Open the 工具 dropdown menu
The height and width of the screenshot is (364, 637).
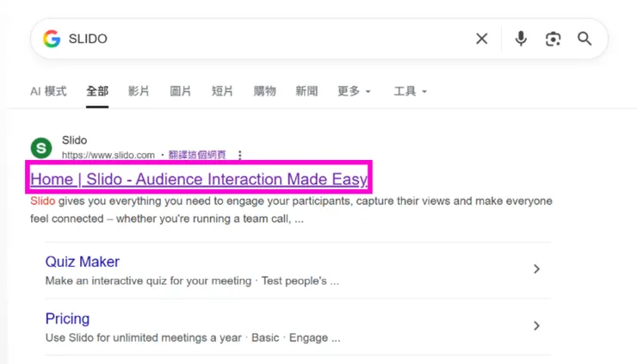410,91
